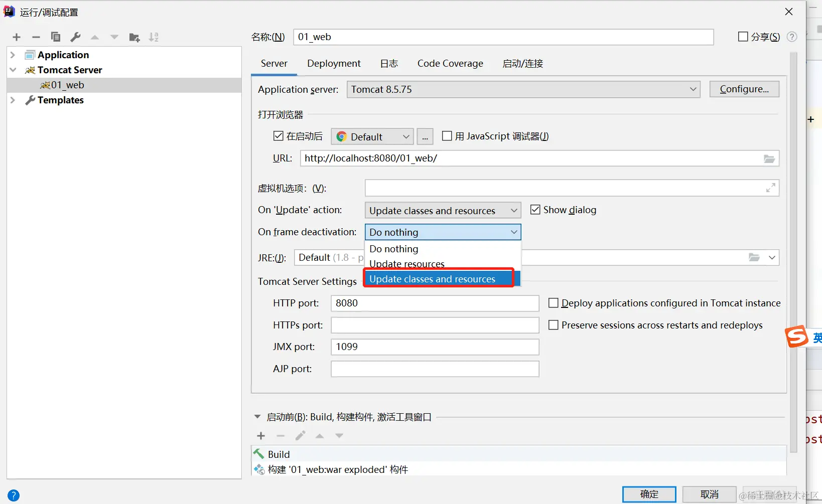The width and height of the screenshot is (822, 504).
Task: Open the Application server dropdown
Action: coord(523,89)
